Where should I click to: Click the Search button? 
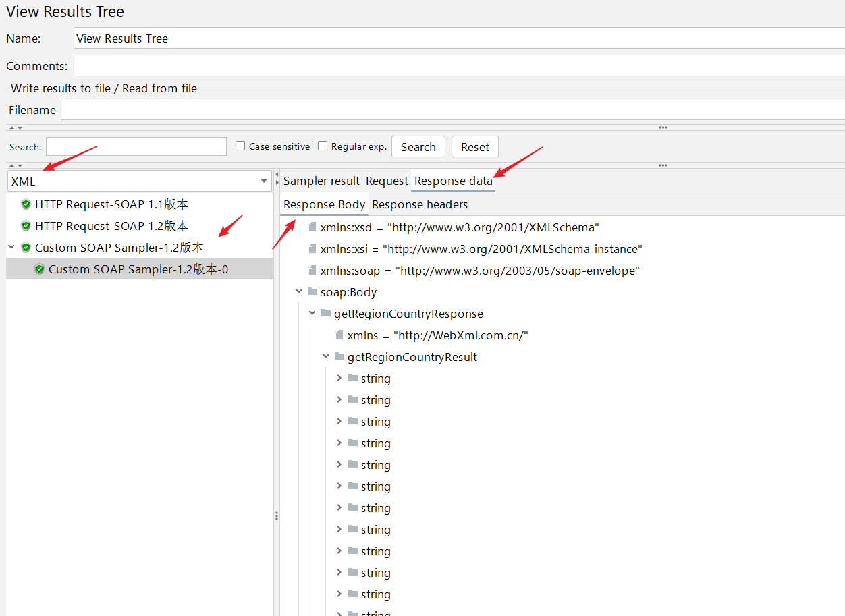[x=418, y=147]
